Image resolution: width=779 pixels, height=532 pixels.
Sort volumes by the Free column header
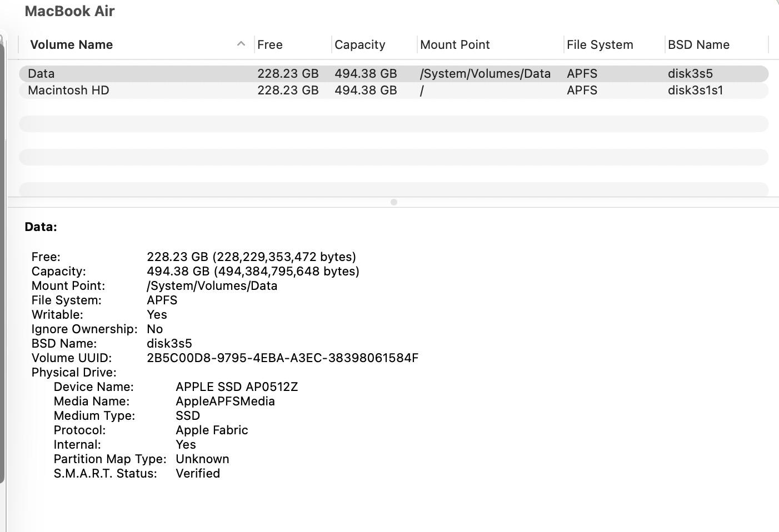pos(270,45)
